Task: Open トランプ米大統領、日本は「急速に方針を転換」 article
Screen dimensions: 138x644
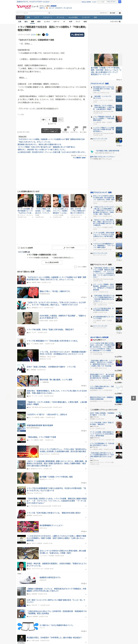Action: click(x=50, y=330)
